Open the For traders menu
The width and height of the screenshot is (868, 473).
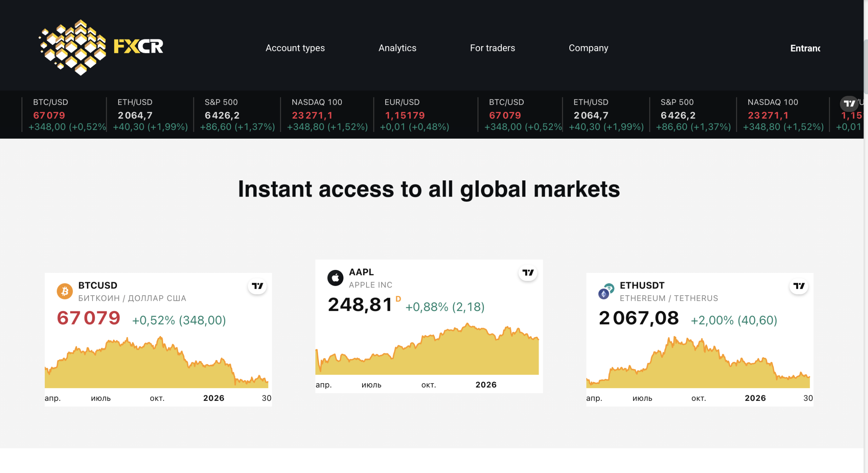(x=492, y=48)
